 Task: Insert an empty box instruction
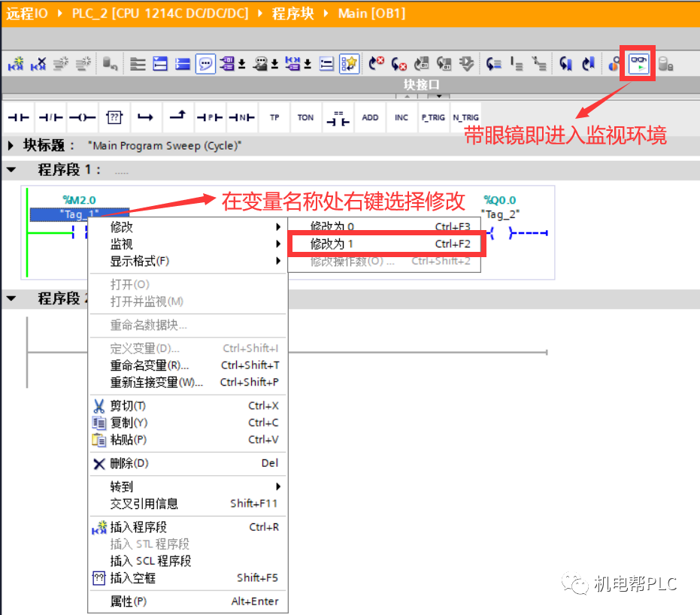(x=114, y=117)
